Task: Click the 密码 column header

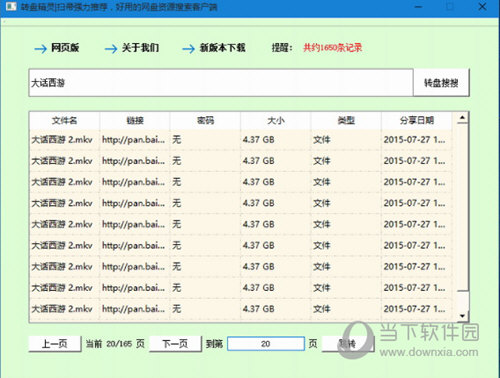Action: click(x=205, y=120)
